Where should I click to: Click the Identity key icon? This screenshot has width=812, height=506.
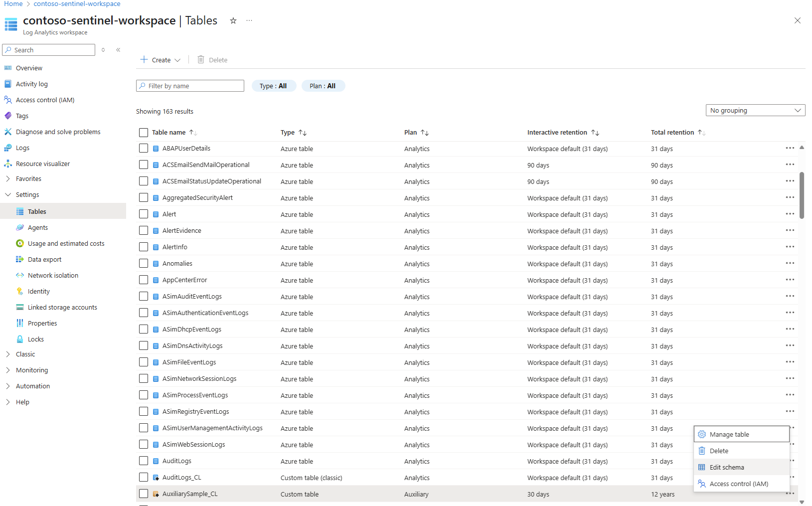pos(20,291)
